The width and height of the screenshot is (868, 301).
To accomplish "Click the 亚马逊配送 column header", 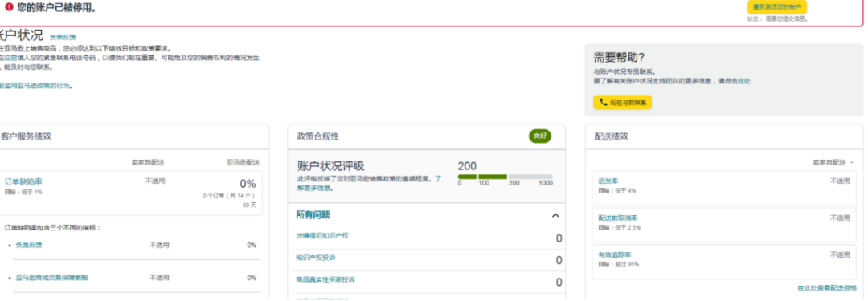I will (x=243, y=162).
